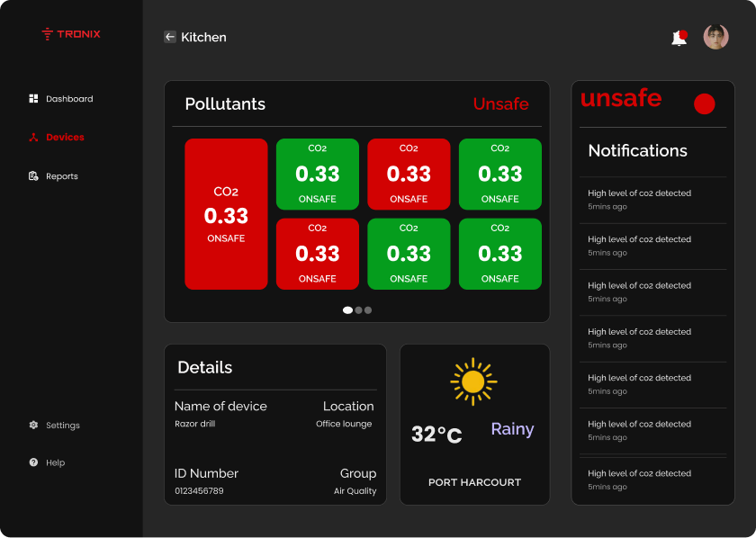Open the last co2 detected notification

tap(639, 480)
